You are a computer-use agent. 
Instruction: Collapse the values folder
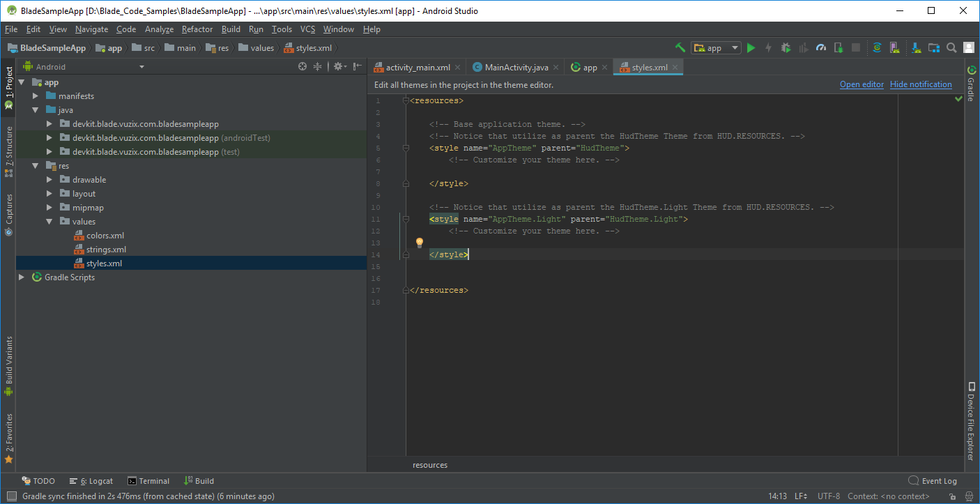pyautogui.click(x=49, y=222)
